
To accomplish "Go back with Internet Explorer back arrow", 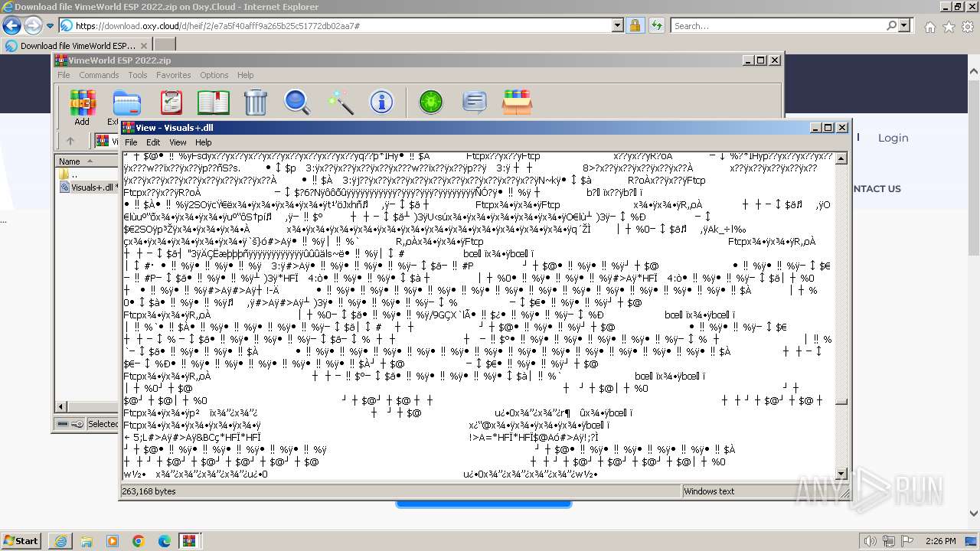I will tap(11, 25).
